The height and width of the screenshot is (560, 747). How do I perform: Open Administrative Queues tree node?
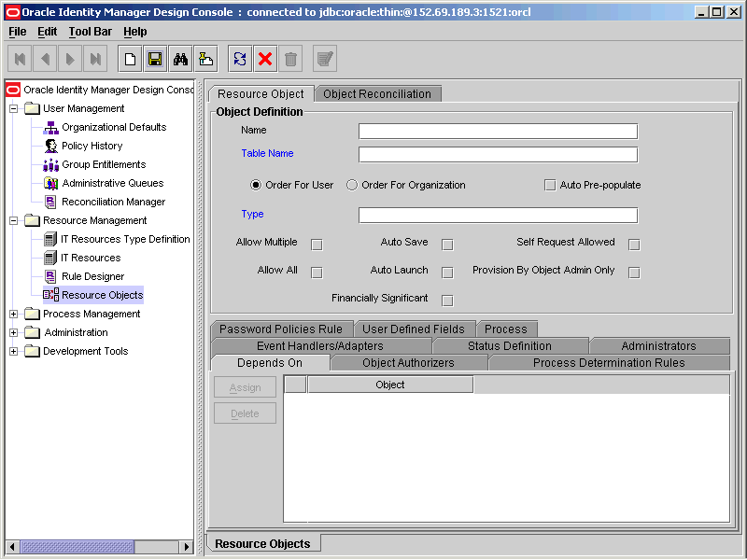pos(104,183)
